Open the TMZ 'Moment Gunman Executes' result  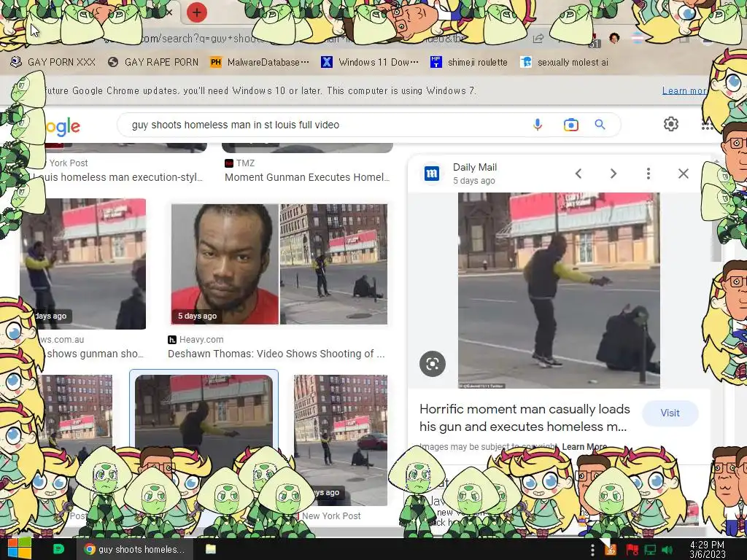tap(307, 177)
